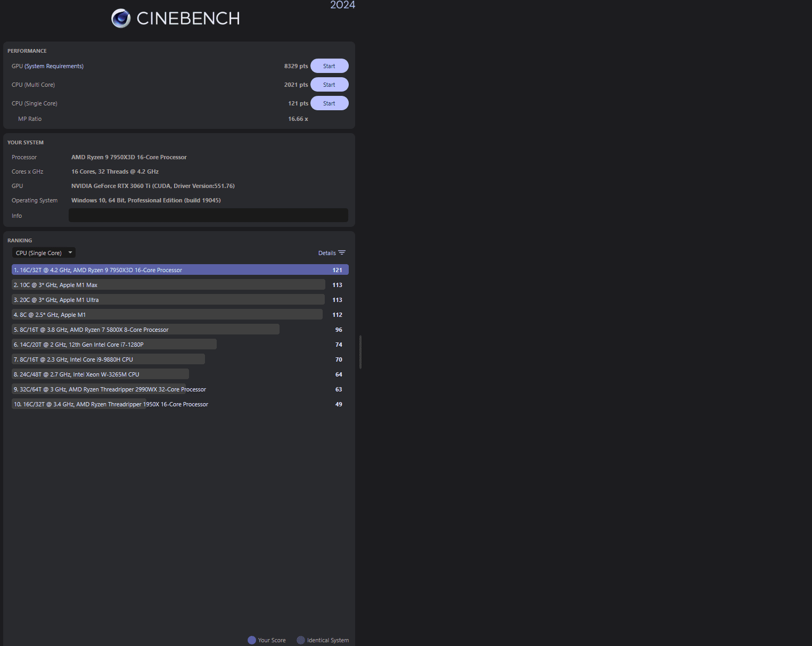Click the 121 pts Single Core score

(298, 103)
